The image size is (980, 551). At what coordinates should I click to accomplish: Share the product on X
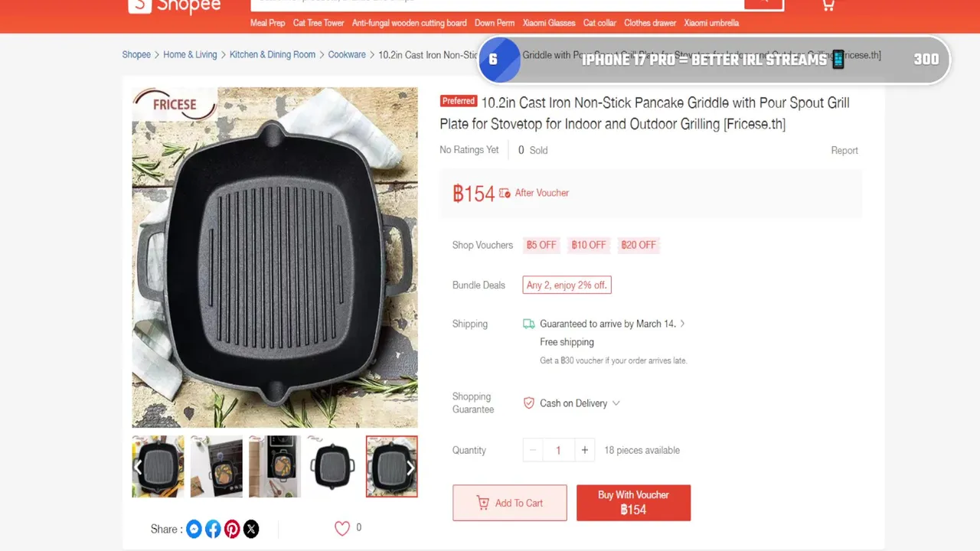pos(251,529)
